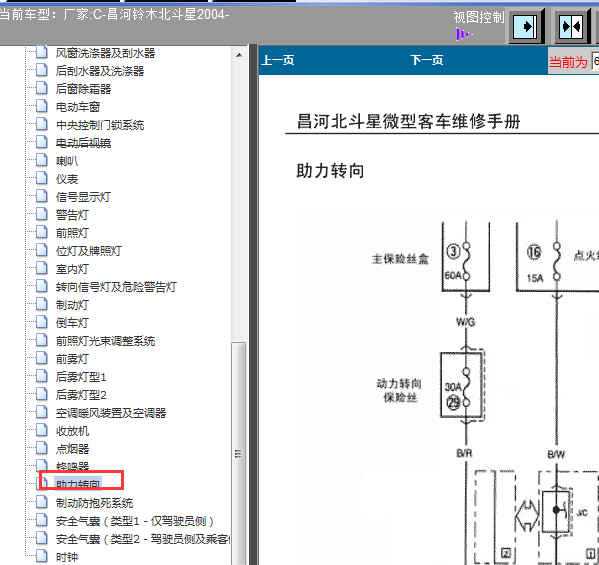Click document icon beside 仪表

42,178
